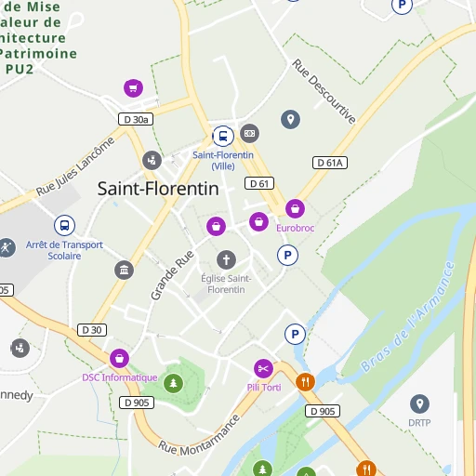Click the location pin near Rue Descourtive
The width and height of the screenshot is (476, 476).
point(290,119)
